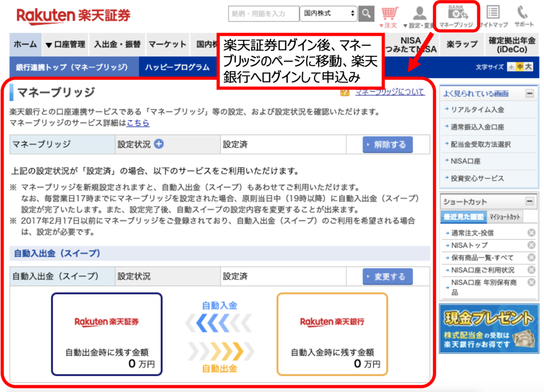Click the Rakuten 楽天証券 logo
Viewport: 544px width, 392px height.
[73, 15]
